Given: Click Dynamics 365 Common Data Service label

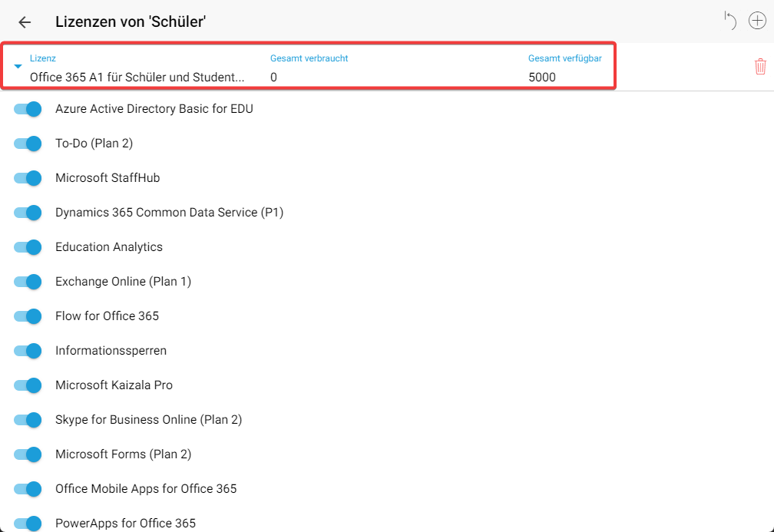Looking at the screenshot, I should tap(169, 212).
